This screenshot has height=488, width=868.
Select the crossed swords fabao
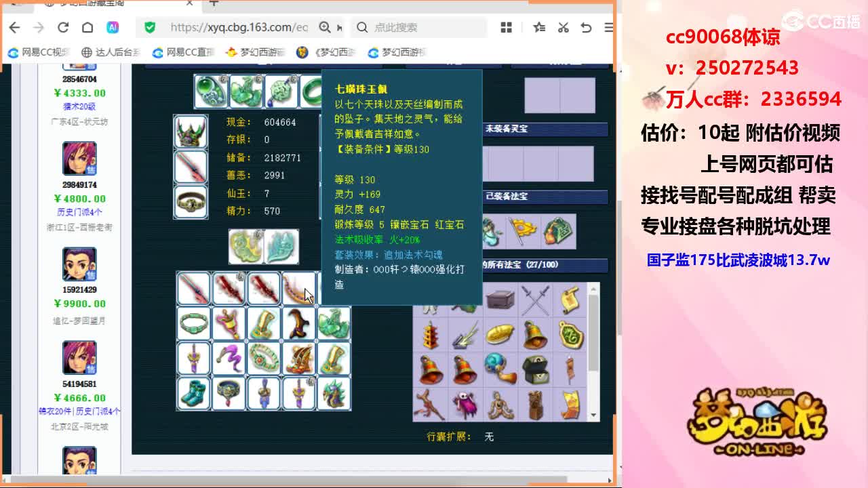[x=536, y=300]
